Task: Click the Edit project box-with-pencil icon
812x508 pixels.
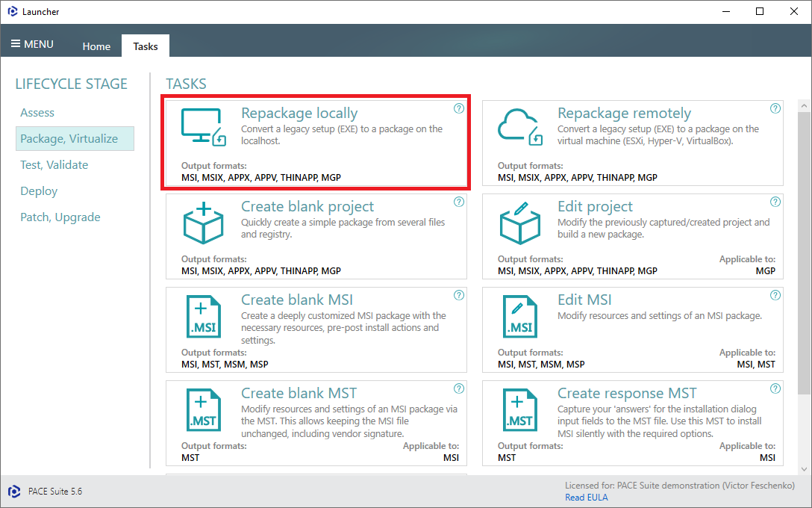Action: pyautogui.click(x=519, y=221)
